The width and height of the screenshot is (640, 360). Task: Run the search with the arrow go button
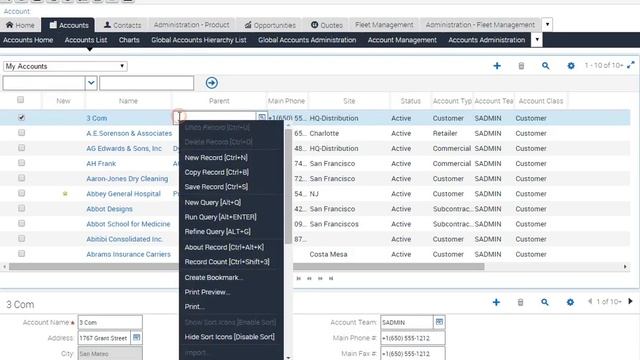(211, 83)
